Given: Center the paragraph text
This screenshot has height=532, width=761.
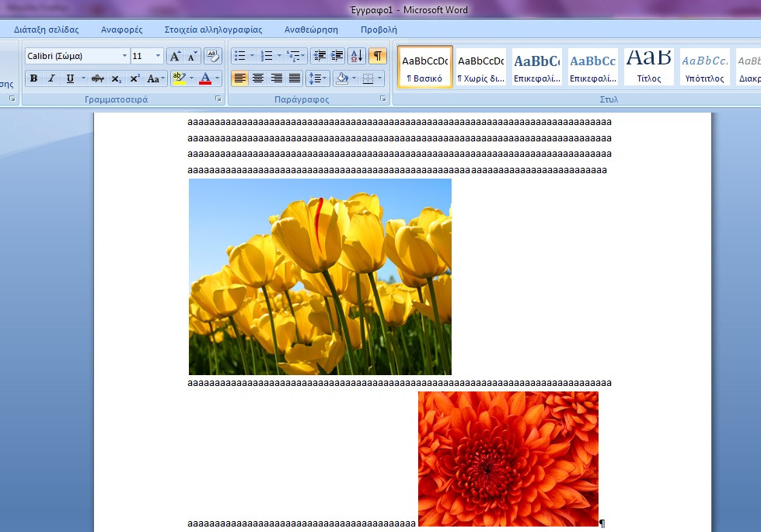Looking at the screenshot, I should pos(258,78).
